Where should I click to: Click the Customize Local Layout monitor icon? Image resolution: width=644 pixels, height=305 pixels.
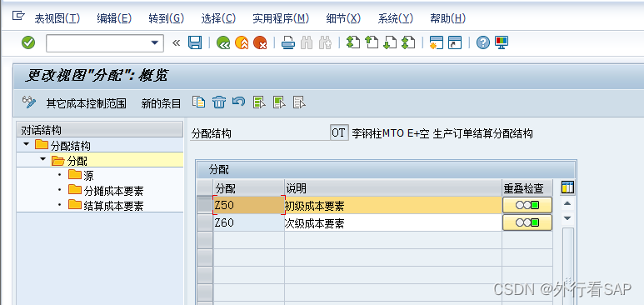502,42
